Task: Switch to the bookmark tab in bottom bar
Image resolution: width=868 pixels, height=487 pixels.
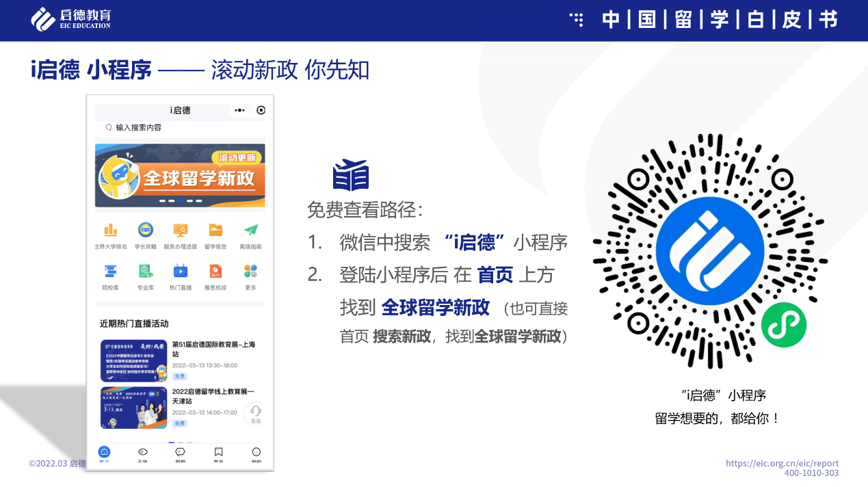Action: [x=218, y=453]
